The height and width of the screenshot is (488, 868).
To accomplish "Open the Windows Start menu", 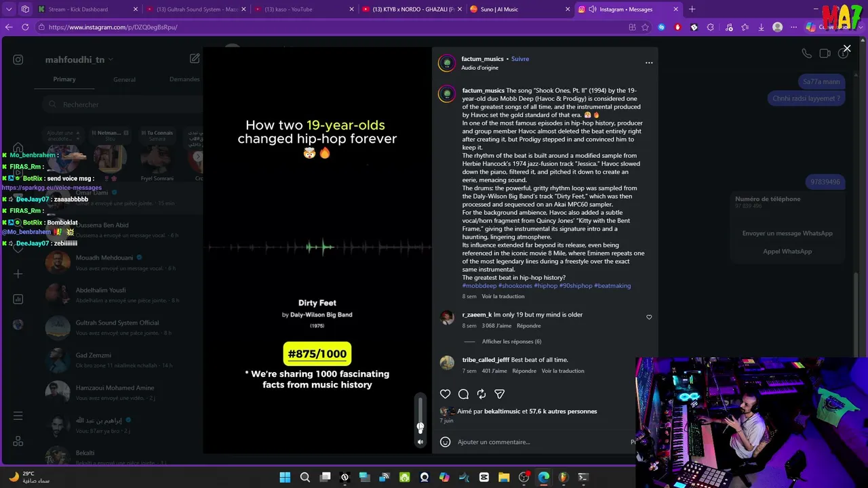I will coord(285,477).
